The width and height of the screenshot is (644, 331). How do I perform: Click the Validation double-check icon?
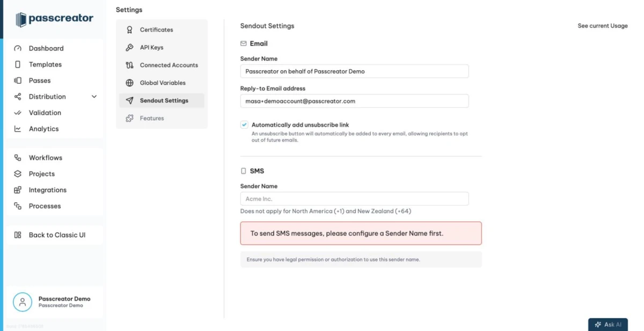[18, 113]
